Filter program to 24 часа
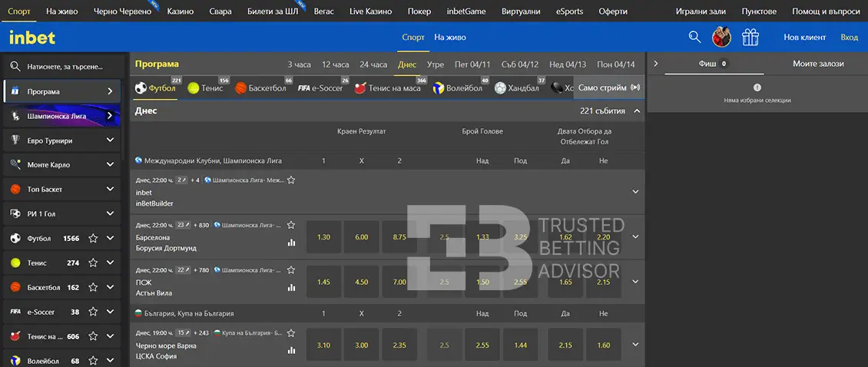This screenshot has width=868, height=367. 373,64
